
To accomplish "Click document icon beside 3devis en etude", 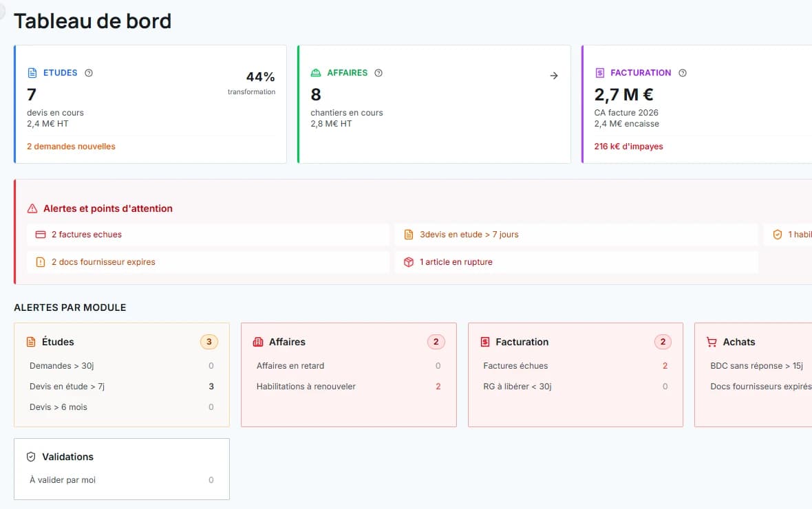I will (409, 235).
